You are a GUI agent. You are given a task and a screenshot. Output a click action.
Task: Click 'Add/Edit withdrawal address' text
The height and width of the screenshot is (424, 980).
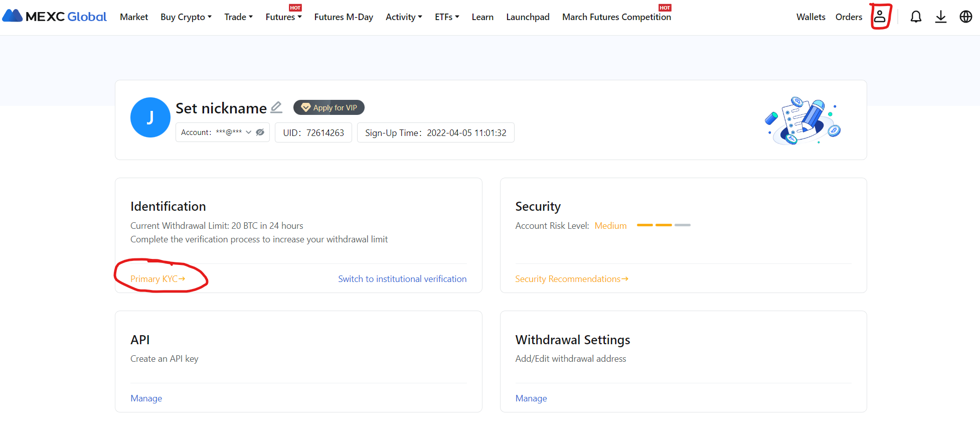[571, 359]
